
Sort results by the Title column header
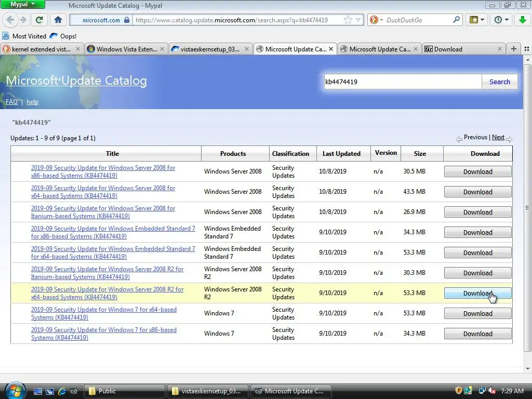(x=112, y=154)
